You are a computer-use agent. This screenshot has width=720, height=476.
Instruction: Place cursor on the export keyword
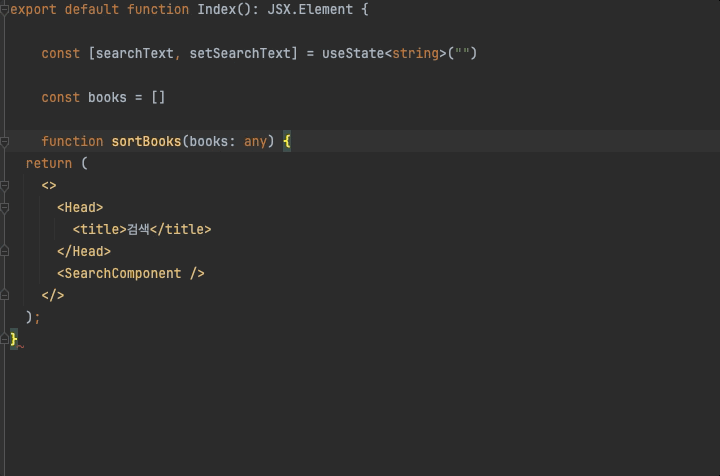tap(34, 10)
